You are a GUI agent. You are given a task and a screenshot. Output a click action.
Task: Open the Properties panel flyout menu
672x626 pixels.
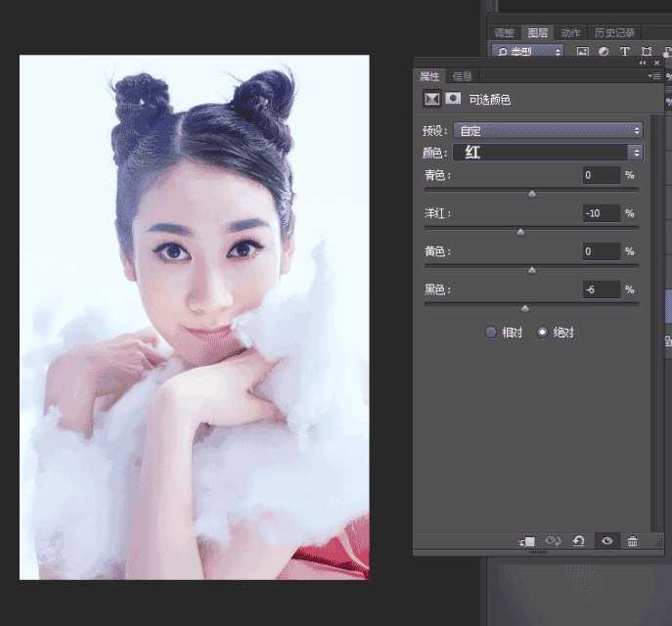click(x=652, y=75)
